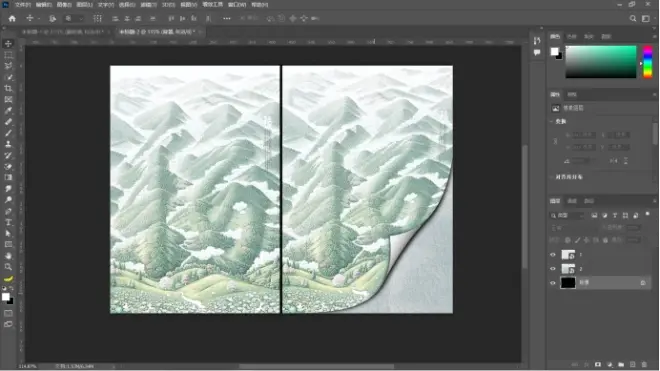Select the Pen tool

coord(8,211)
